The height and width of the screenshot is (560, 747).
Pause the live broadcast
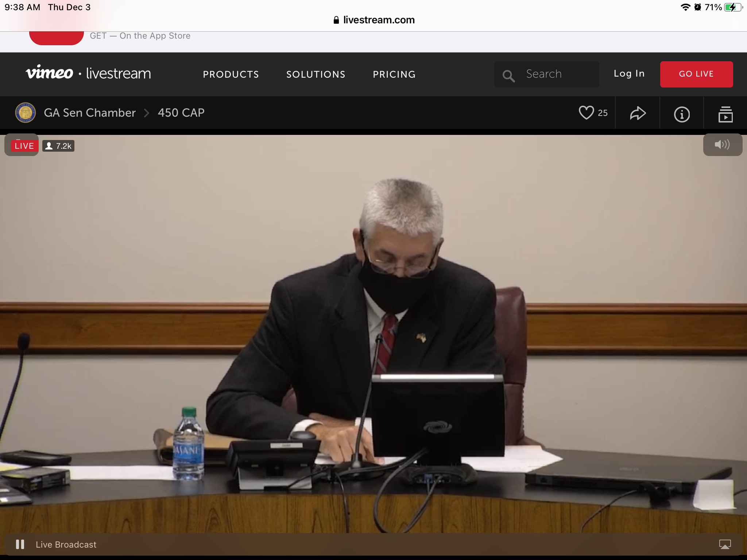tap(20, 544)
